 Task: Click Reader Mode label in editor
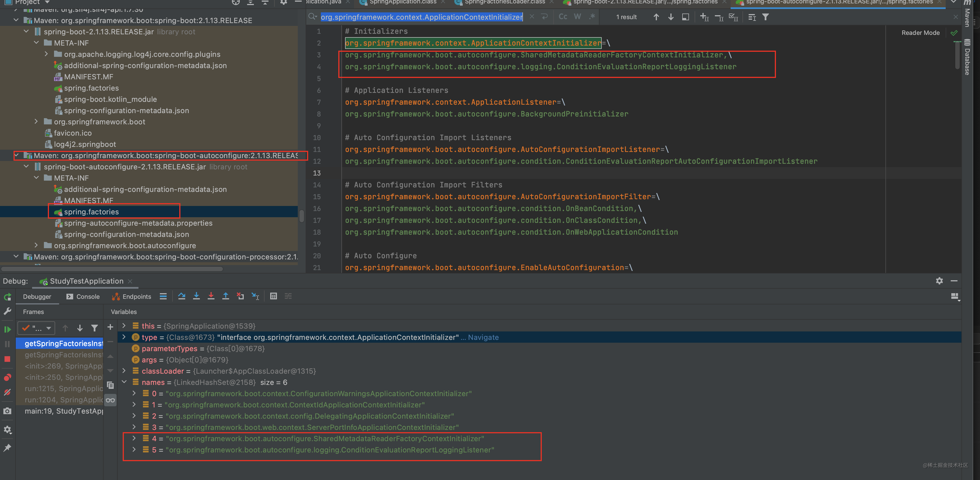click(x=920, y=33)
